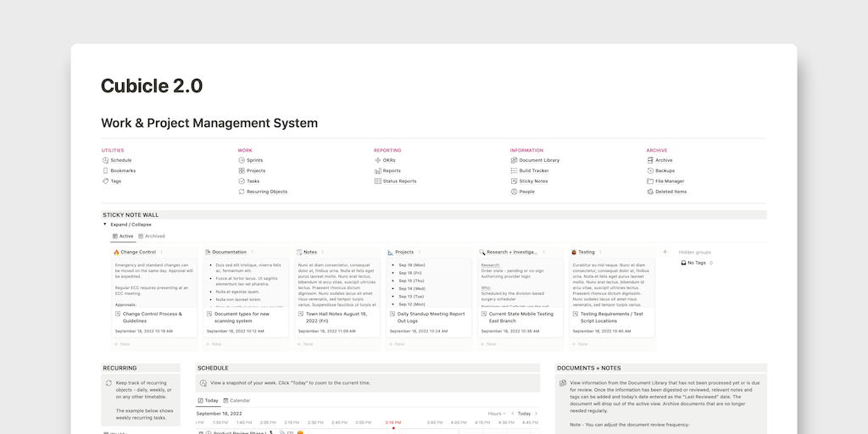Click the Documents + Notes callout icon
This screenshot has width=868, height=434.
point(563,383)
